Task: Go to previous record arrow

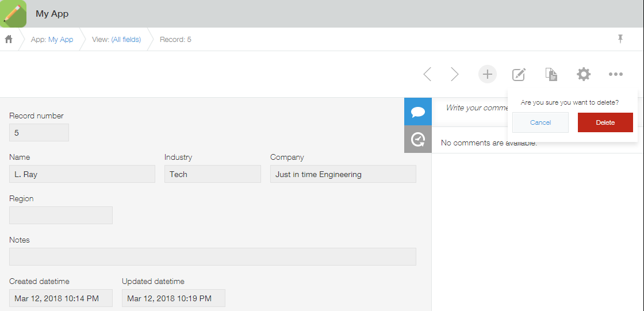Action: coord(427,74)
